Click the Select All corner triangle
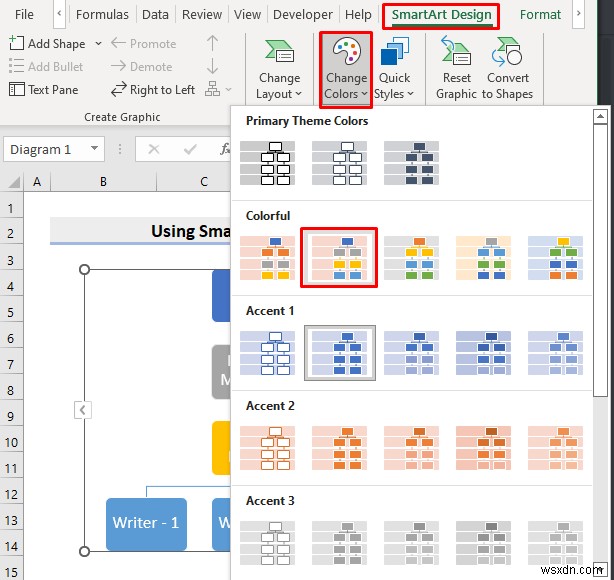The image size is (614, 580). click(14, 182)
